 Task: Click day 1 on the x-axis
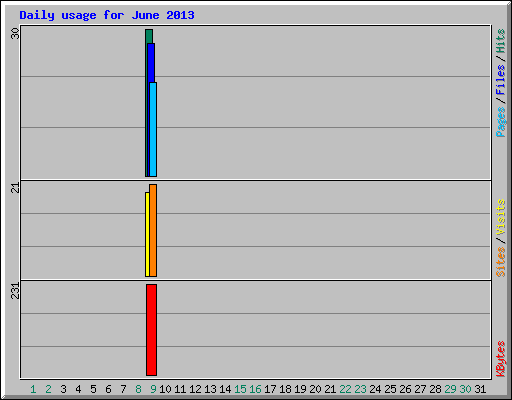(33, 389)
